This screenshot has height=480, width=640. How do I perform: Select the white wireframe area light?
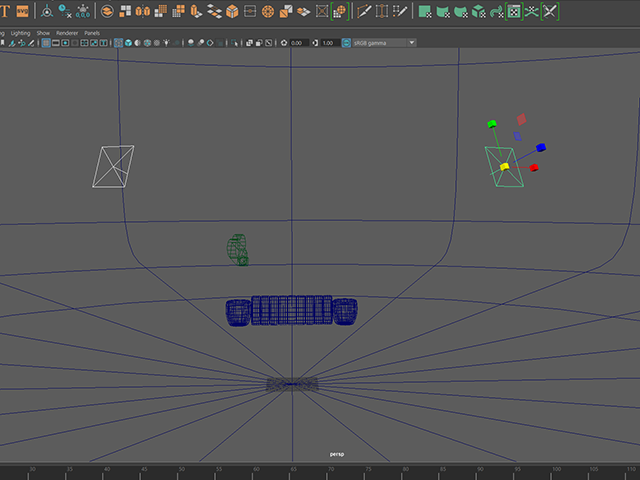click(113, 167)
